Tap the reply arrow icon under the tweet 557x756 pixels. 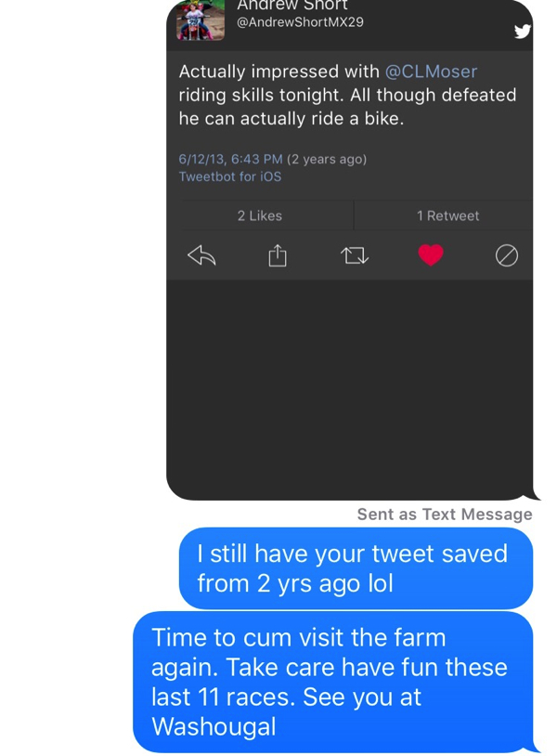pos(201,255)
